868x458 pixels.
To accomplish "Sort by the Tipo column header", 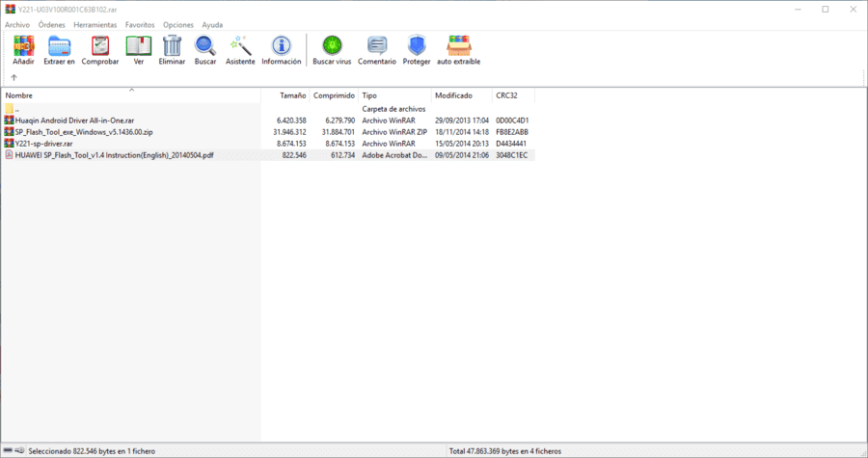I will pos(394,95).
